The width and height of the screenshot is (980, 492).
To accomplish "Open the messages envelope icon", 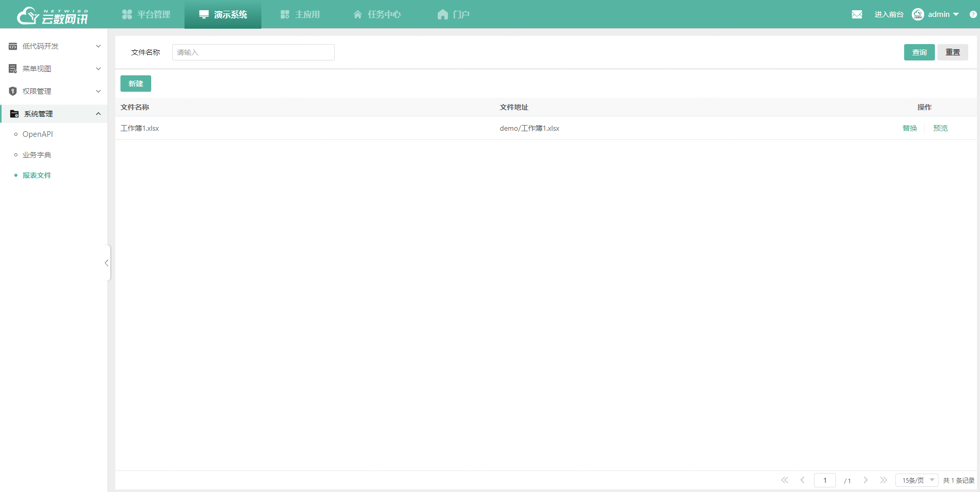I will (x=857, y=14).
